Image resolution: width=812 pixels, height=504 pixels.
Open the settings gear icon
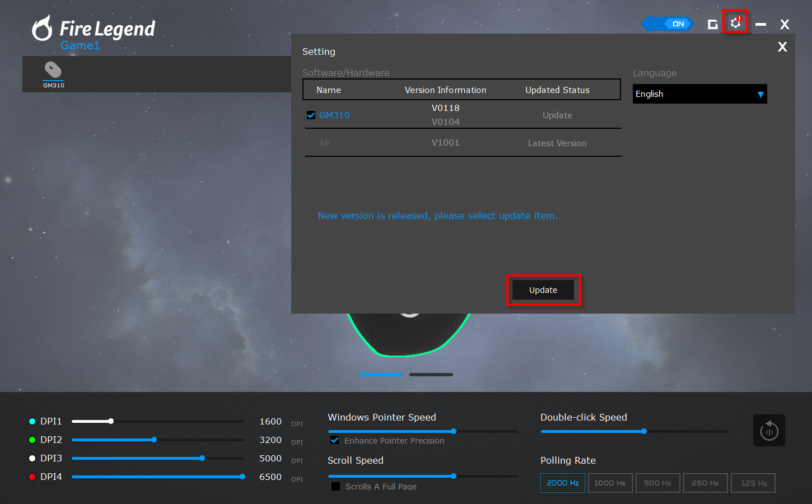click(x=735, y=22)
